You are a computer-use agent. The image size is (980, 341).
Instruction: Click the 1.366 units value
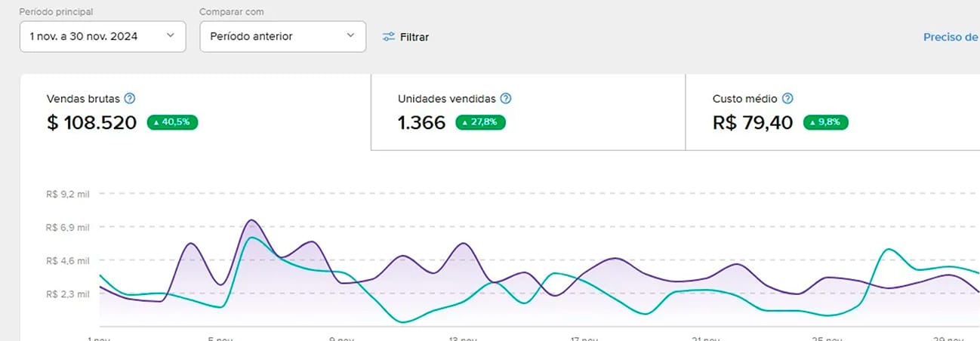[x=421, y=122]
